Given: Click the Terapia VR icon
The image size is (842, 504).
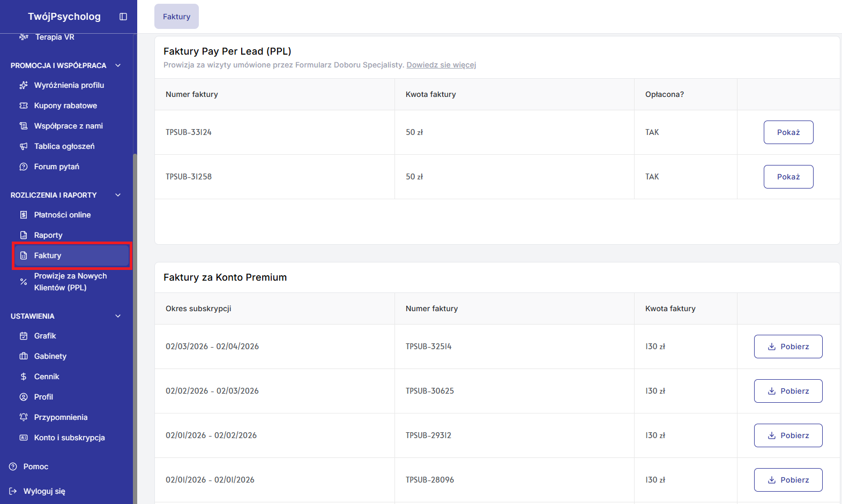Looking at the screenshot, I should tap(24, 37).
